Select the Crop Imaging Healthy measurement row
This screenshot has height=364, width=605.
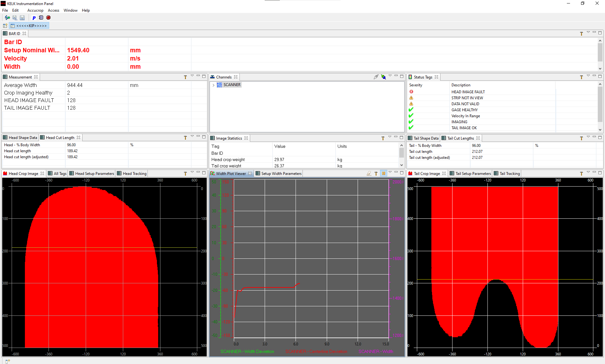104,93
